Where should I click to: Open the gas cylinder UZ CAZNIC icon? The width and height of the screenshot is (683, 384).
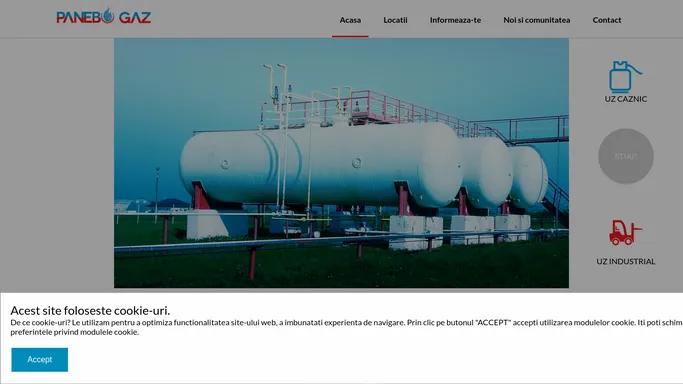pos(625,77)
